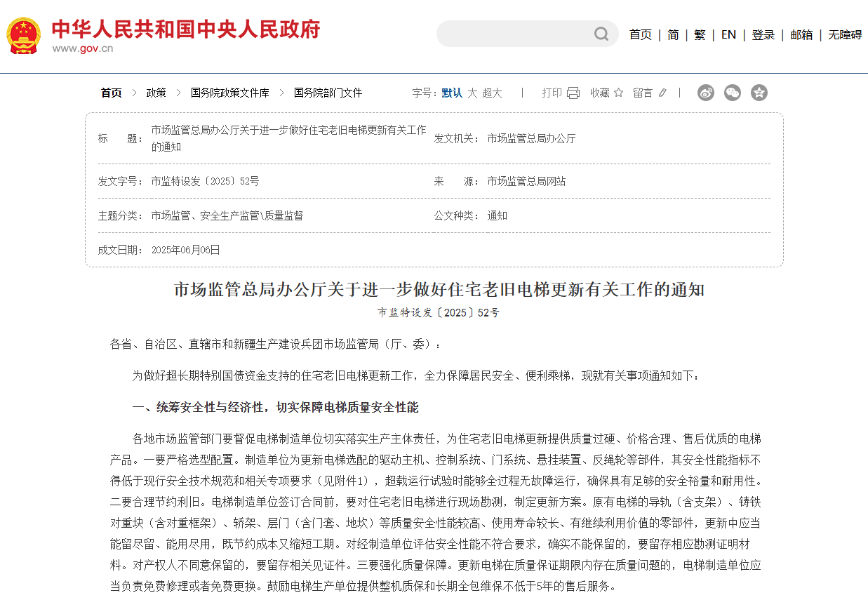Click 首页 in the breadcrumb
Image resolution: width=868 pixels, height=600 pixels.
pos(111,93)
